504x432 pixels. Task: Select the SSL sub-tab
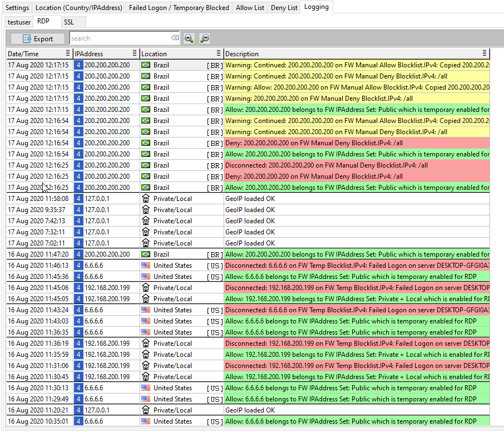click(x=68, y=22)
